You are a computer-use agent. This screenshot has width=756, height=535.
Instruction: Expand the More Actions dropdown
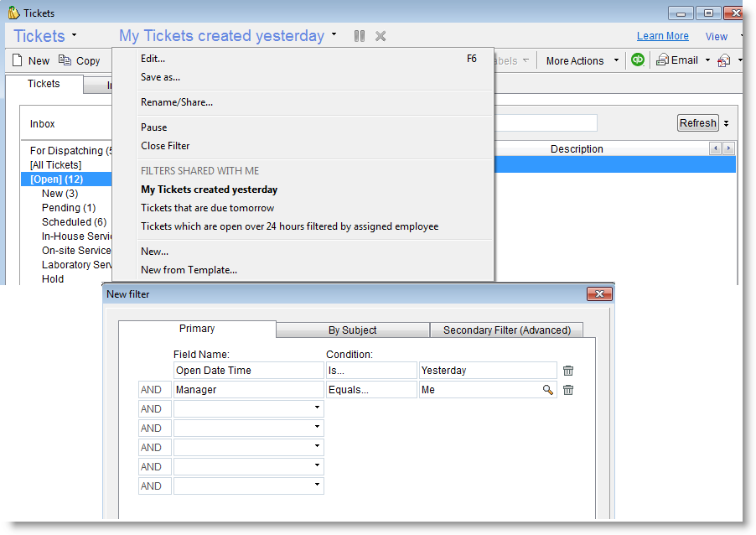pyautogui.click(x=616, y=60)
